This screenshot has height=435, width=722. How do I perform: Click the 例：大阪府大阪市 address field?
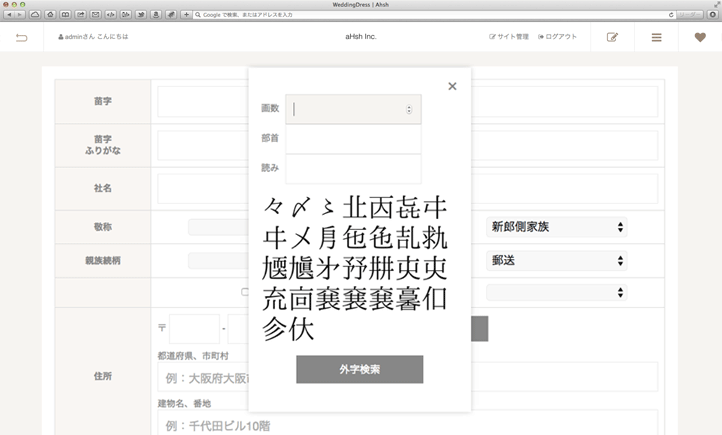[x=408, y=377]
